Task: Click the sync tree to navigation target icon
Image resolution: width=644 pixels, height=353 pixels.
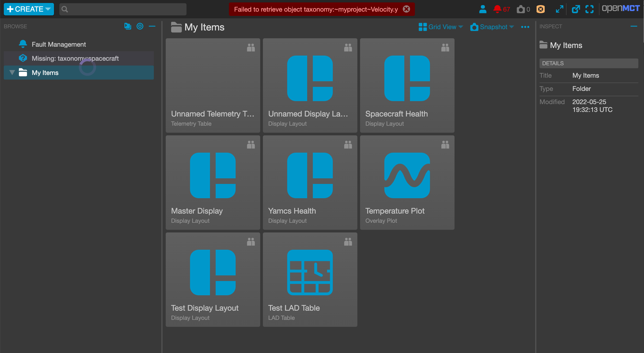Action: (x=140, y=26)
